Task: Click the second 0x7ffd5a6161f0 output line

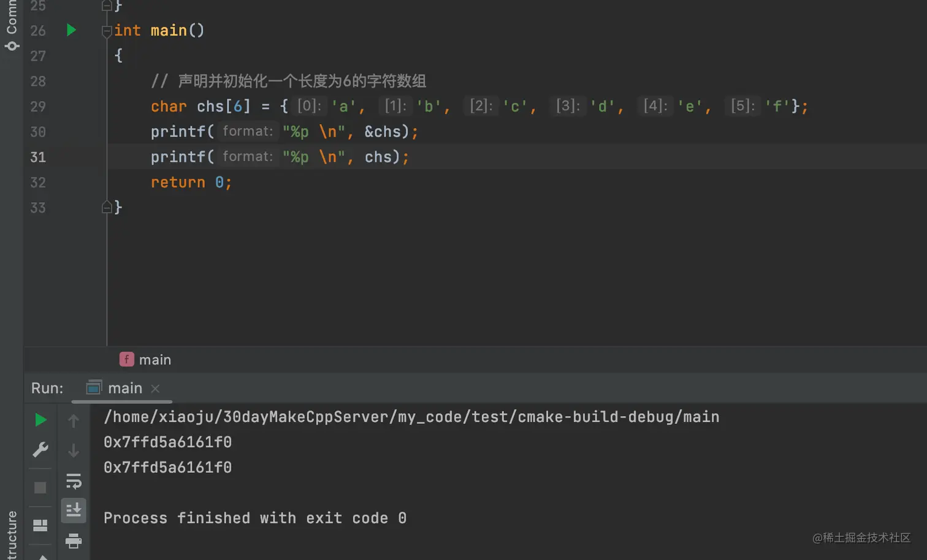Action: pyautogui.click(x=167, y=467)
